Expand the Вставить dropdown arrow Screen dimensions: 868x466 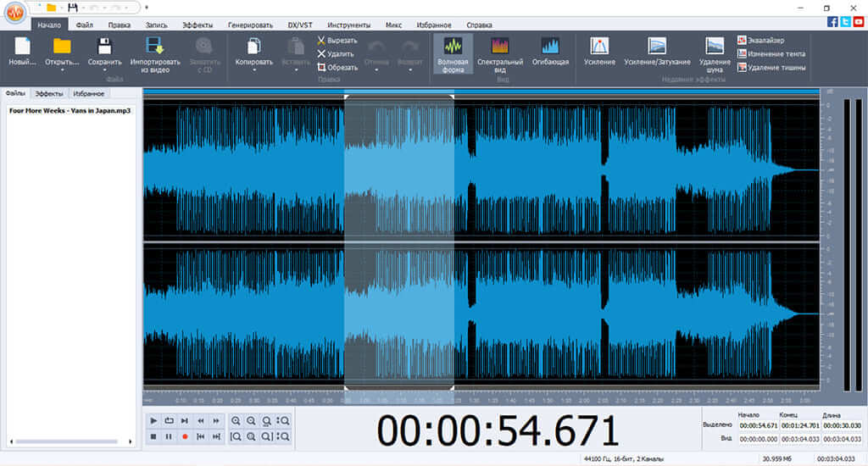(x=296, y=70)
